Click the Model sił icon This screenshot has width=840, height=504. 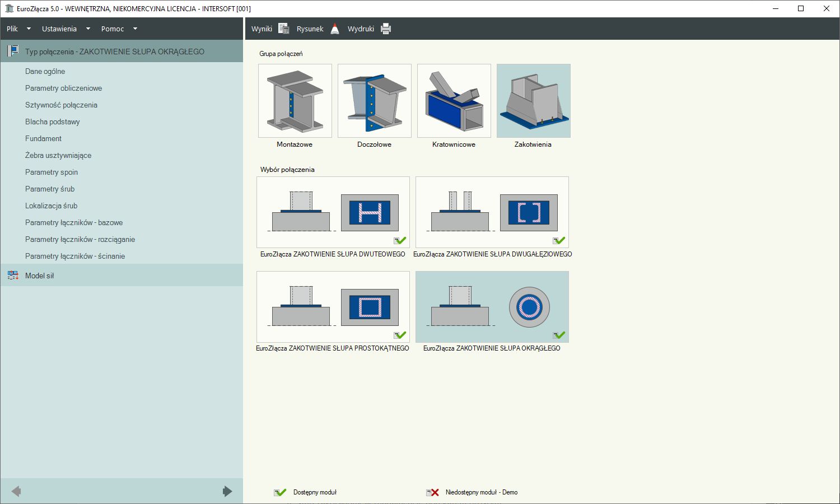coord(13,275)
